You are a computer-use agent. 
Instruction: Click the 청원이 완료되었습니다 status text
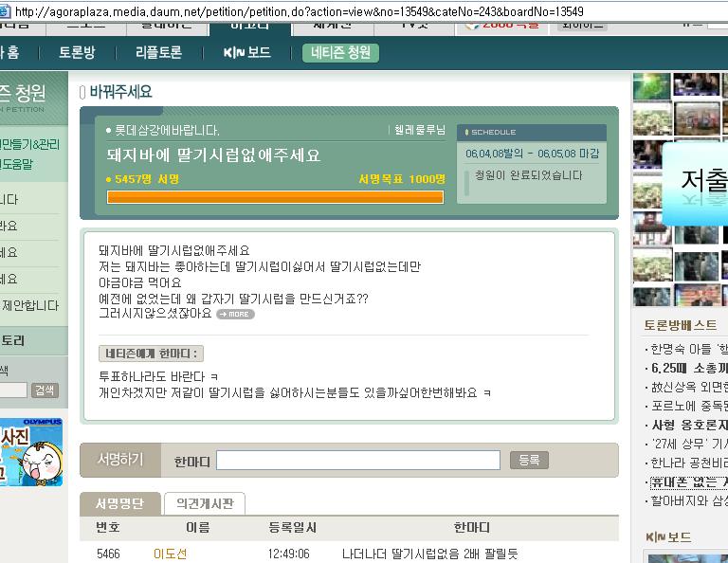pyautogui.click(x=528, y=175)
